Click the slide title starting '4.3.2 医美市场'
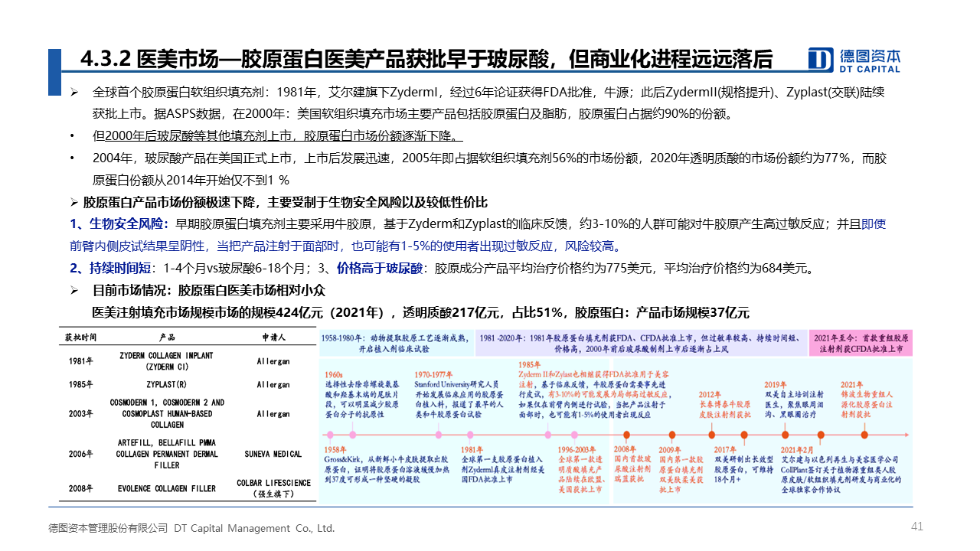 click(426, 59)
